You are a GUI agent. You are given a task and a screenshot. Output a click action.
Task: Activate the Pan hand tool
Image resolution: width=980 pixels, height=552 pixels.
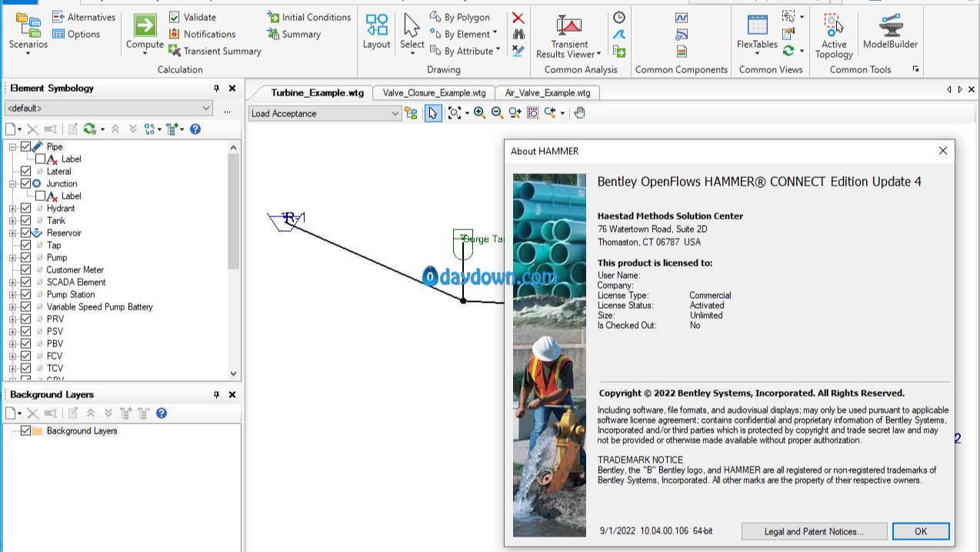[579, 113]
